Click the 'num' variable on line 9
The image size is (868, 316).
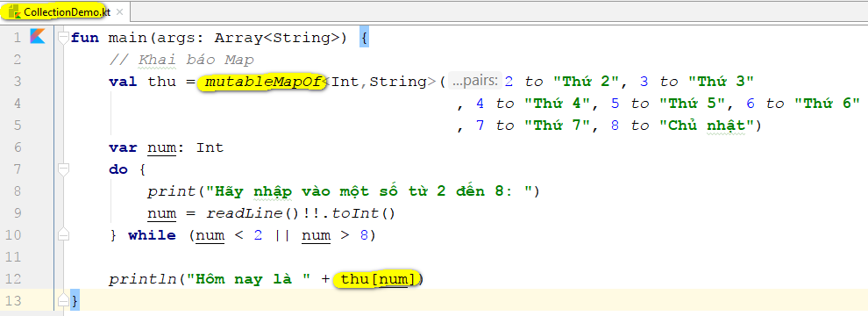pos(161,214)
